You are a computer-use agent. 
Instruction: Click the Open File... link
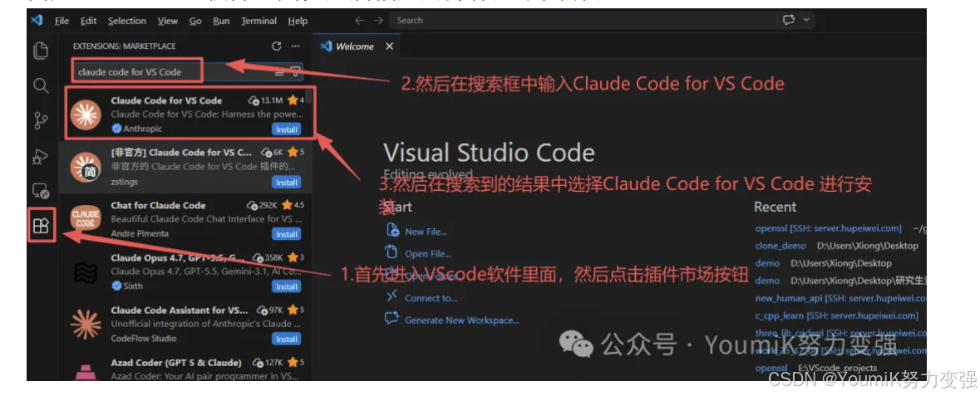428,253
